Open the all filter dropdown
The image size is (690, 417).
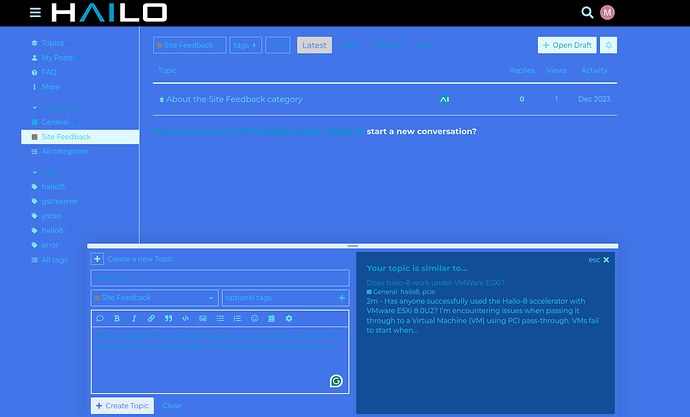(x=278, y=45)
